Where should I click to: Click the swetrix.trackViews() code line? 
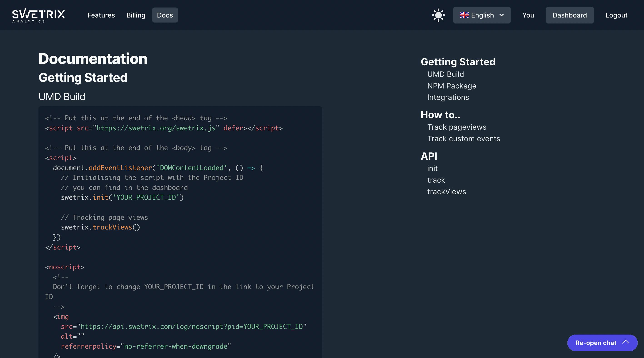point(100,227)
